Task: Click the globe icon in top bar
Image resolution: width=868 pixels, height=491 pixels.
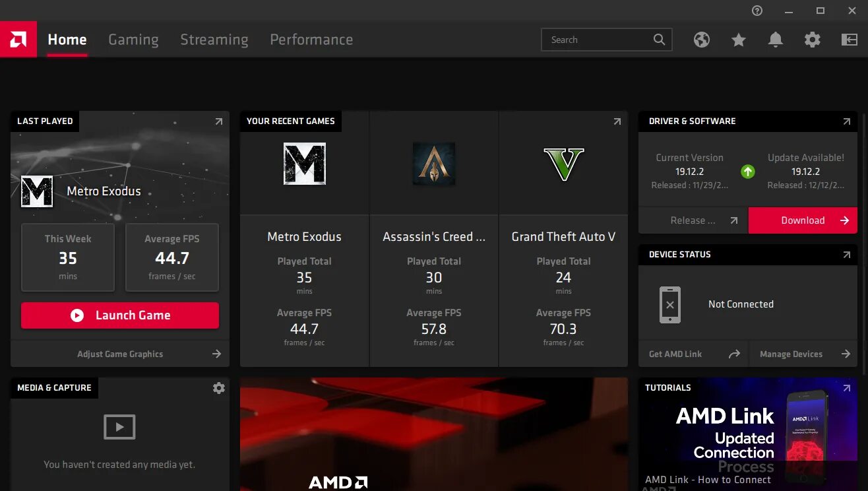Action: [x=701, y=40]
